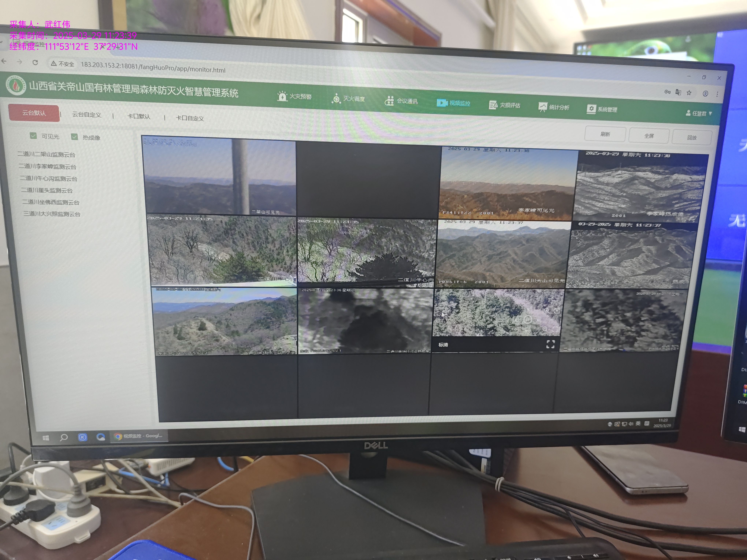Select 二道川李家峰监测云台 in list
Image resolution: width=747 pixels, height=560 pixels.
tap(47, 166)
